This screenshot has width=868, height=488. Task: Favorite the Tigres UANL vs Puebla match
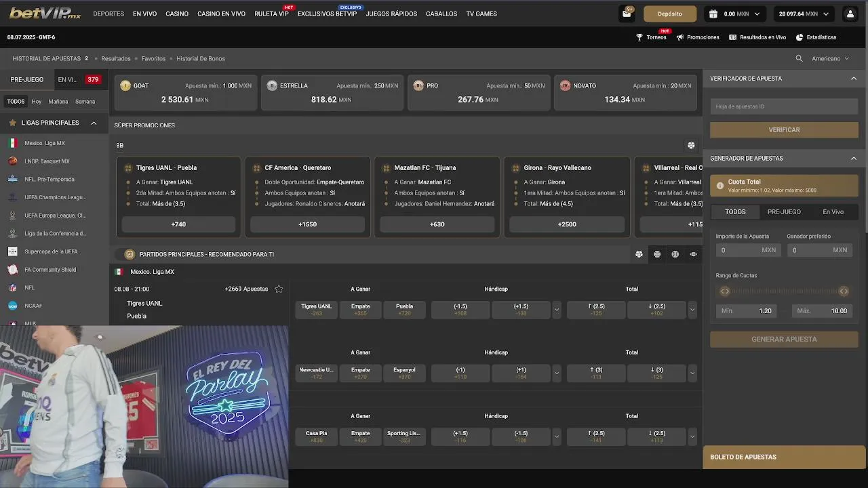pos(279,289)
